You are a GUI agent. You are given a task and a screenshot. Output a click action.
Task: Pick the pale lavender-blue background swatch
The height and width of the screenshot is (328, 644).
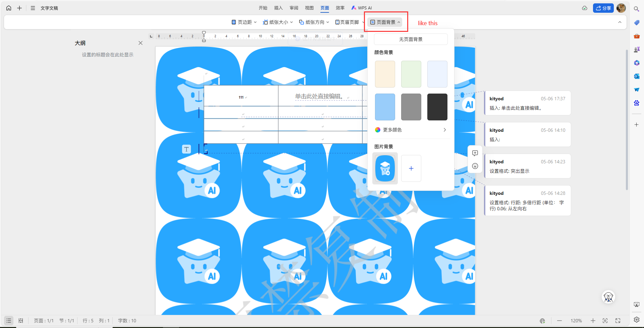coord(437,74)
